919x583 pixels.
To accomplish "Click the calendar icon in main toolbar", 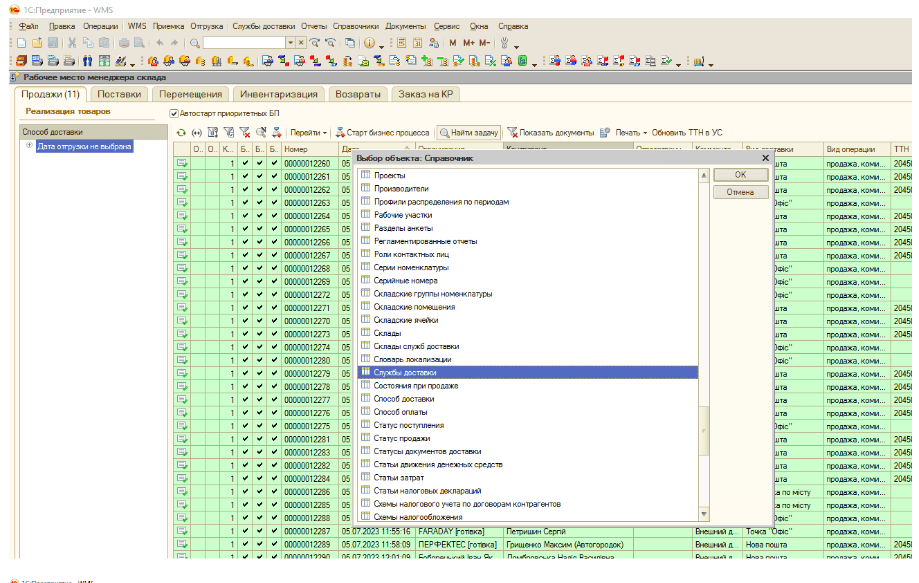I will click(x=417, y=43).
